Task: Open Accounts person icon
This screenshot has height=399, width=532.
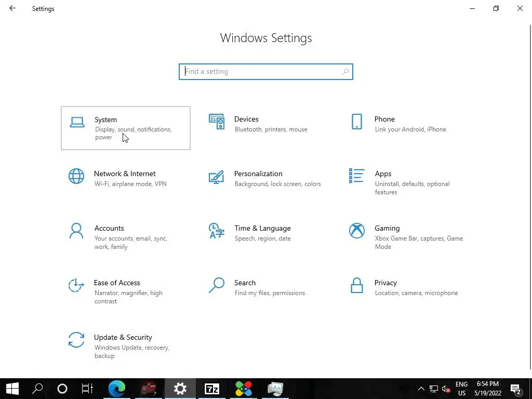Action: click(x=76, y=231)
